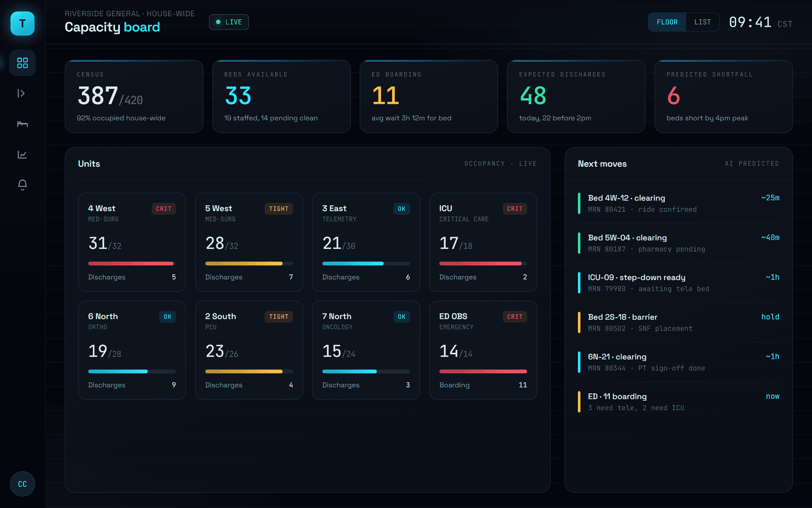Open ED 11 boarding move
The image size is (812, 508).
point(679,402)
